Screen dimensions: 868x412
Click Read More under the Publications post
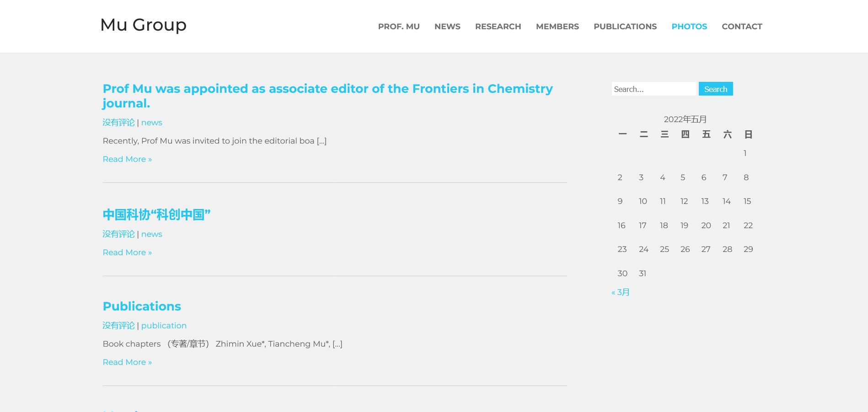click(x=127, y=362)
